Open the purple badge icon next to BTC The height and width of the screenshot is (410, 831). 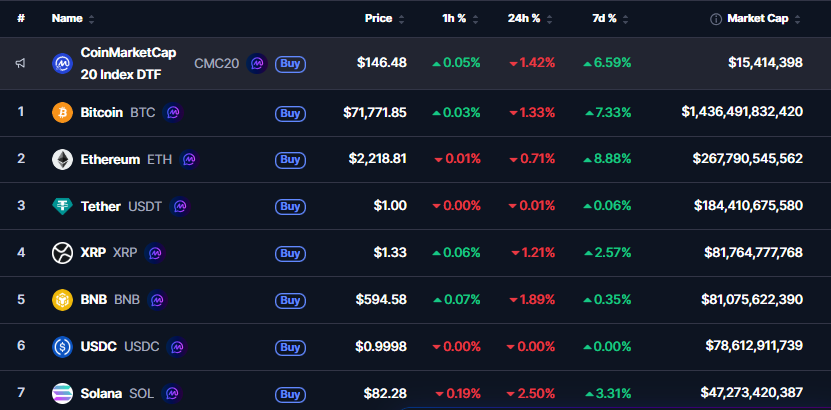[x=173, y=112]
